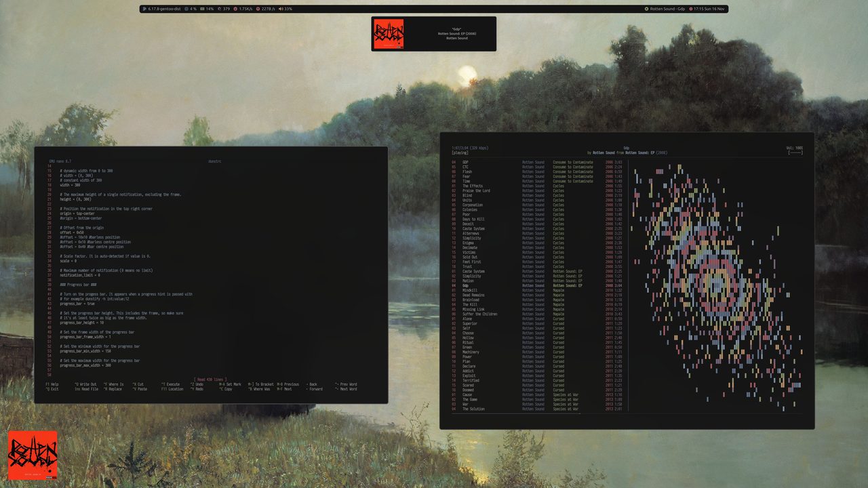Click ^T Execute in nano

(171, 384)
